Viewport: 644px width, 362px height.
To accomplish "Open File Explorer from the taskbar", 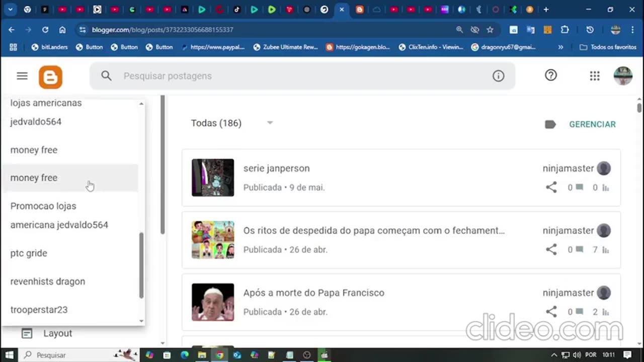I will click(x=202, y=355).
